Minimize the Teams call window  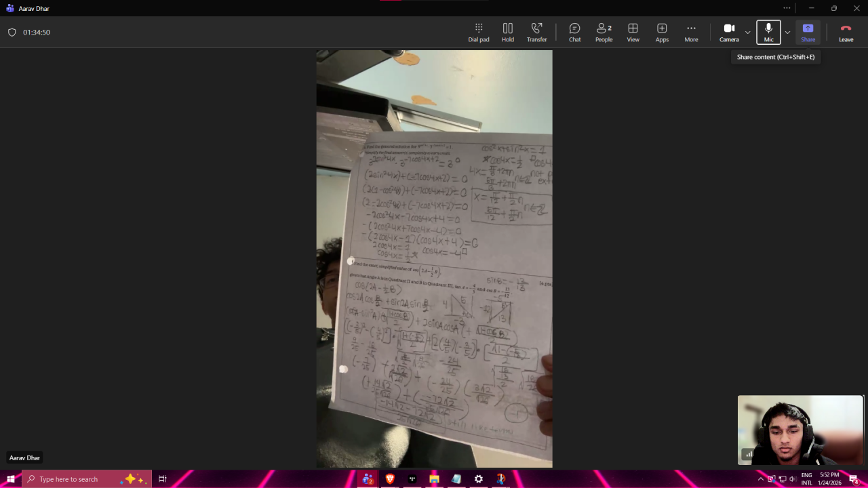point(811,8)
